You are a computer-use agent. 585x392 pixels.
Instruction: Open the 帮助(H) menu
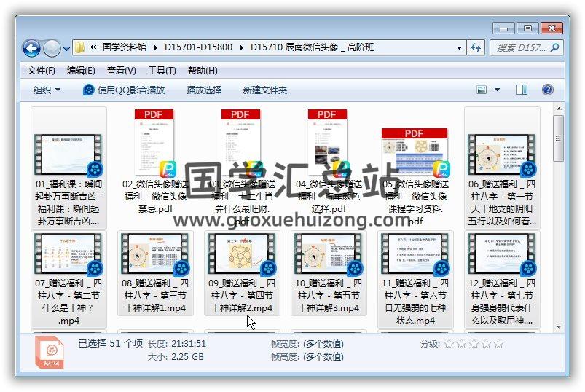[x=203, y=71]
